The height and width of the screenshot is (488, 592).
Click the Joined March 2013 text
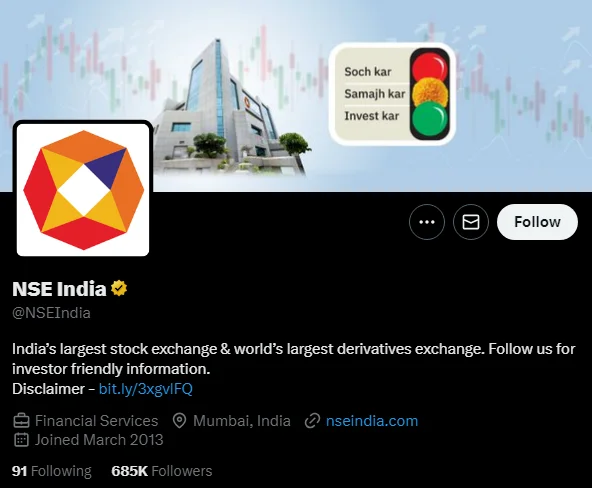[x=99, y=440]
